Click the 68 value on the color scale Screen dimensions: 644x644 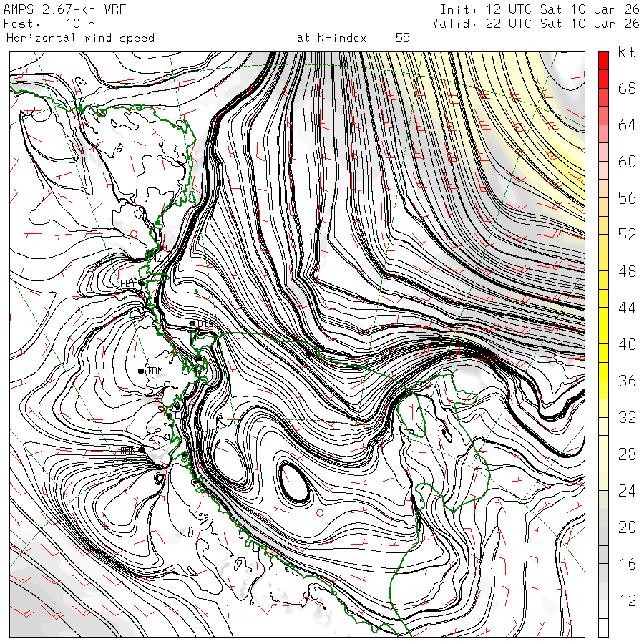pyautogui.click(x=627, y=88)
